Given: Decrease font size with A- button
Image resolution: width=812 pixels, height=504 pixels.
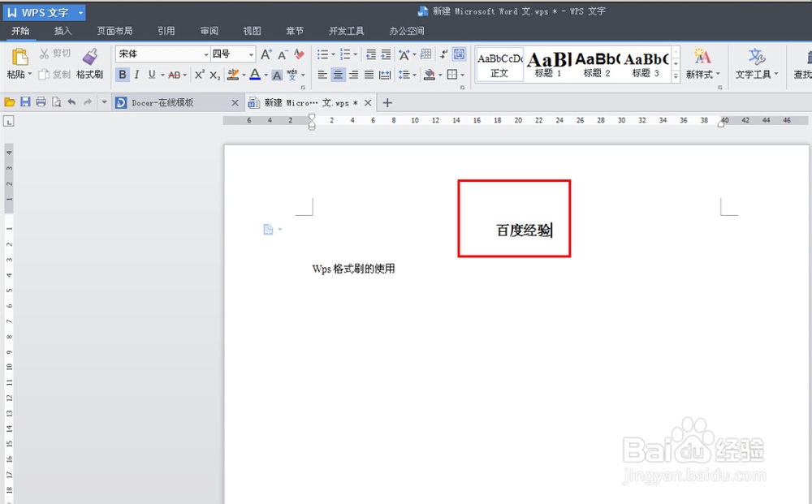Looking at the screenshot, I should click(283, 54).
